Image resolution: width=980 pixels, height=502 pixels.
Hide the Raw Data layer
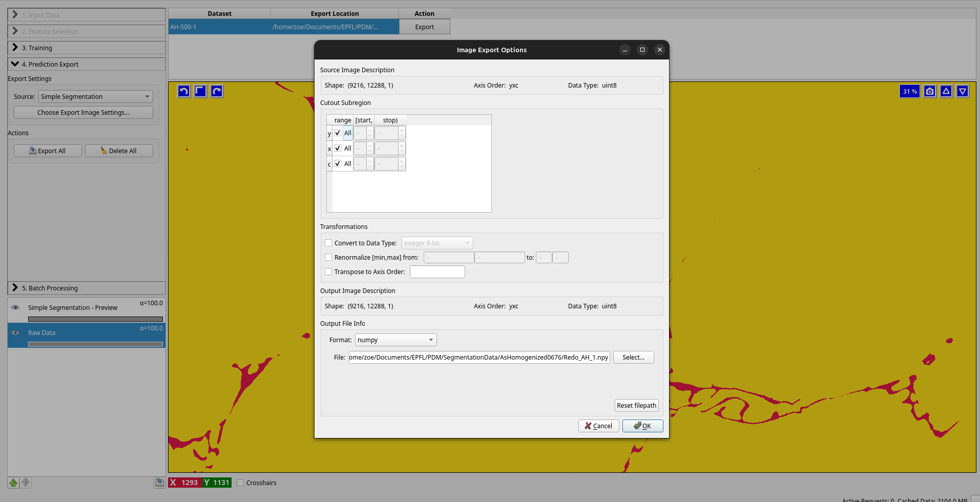pyautogui.click(x=15, y=332)
